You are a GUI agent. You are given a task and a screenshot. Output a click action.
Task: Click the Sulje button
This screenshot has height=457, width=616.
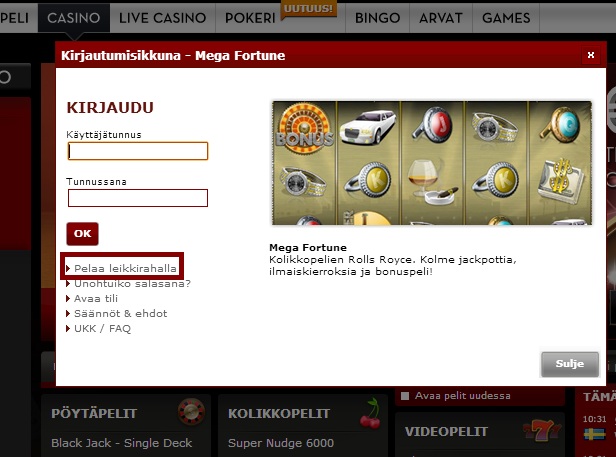tap(570, 364)
